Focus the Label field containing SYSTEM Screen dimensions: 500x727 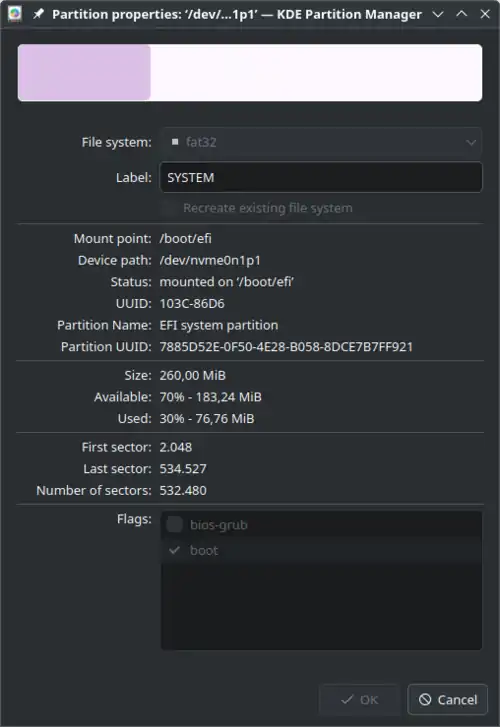click(321, 177)
